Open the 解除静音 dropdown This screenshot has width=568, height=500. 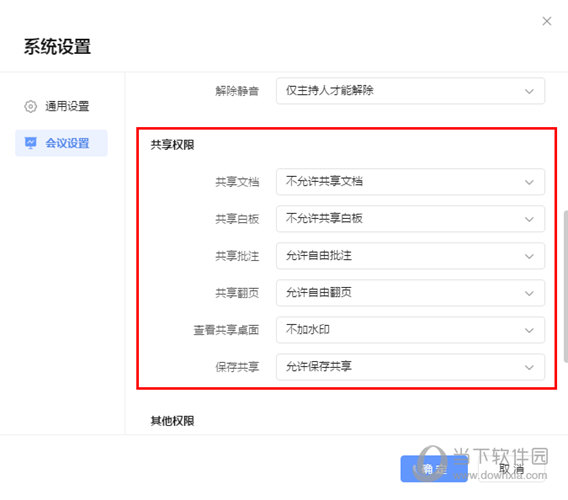pos(410,91)
